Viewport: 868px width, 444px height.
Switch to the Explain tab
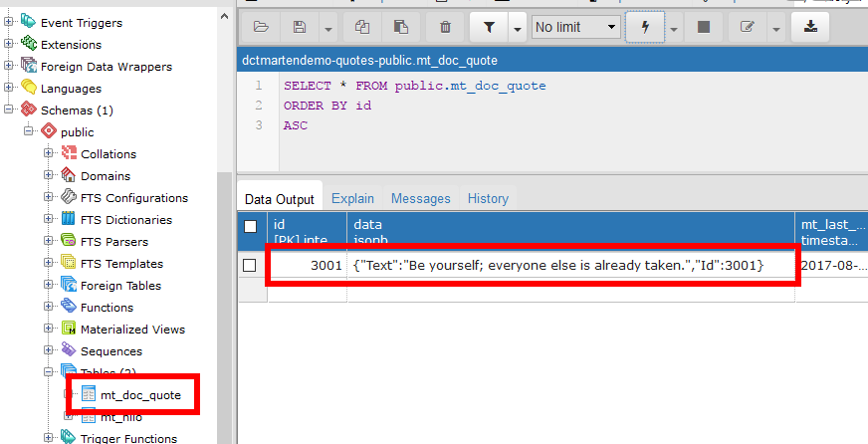352,198
